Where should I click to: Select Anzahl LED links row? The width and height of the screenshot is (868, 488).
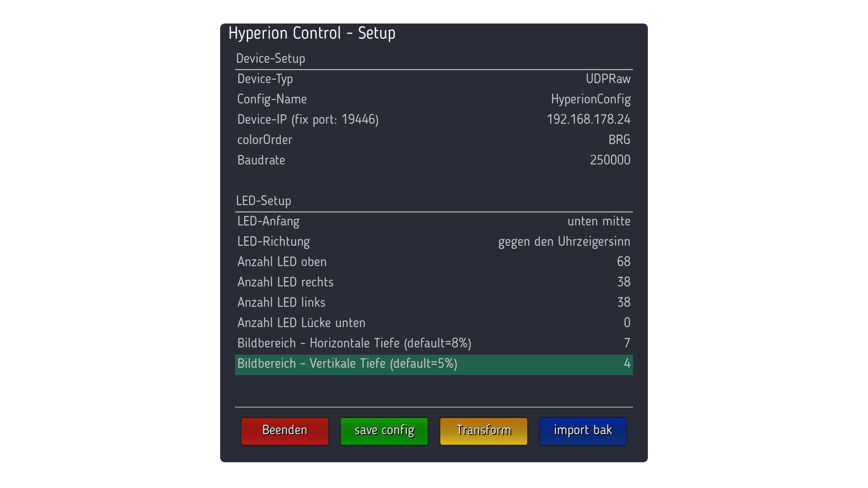click(x=433, y=303)
